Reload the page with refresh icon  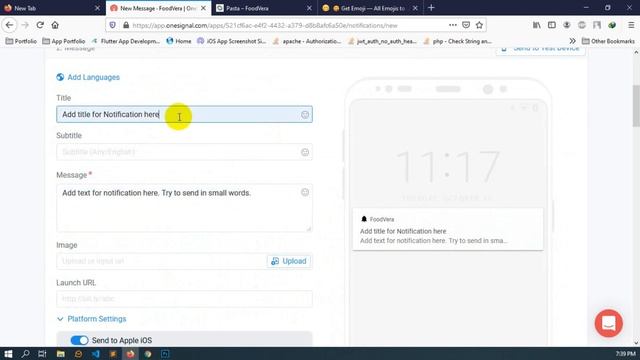tap(40, 25)
